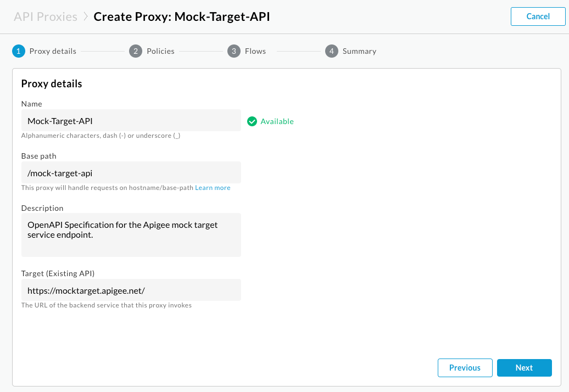Screen dimensions: 569x392
Task: Click the Base path input field
Action: pyautogui.click(x=131, y=172)
